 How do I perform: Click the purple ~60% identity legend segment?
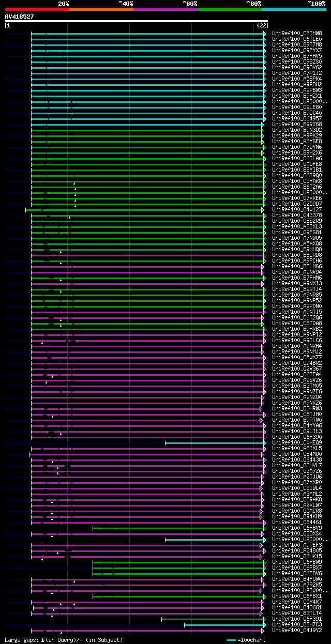(x=165, y=9)
